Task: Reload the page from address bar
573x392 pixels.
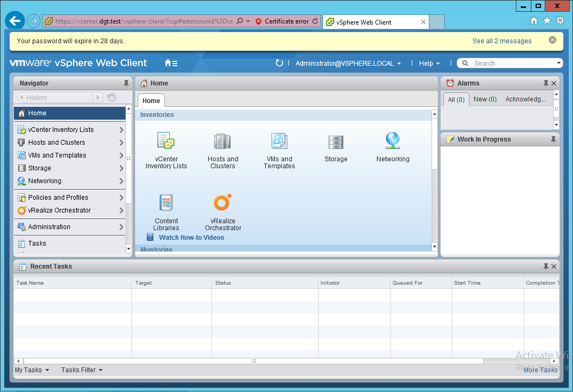Action: [315, 21]
